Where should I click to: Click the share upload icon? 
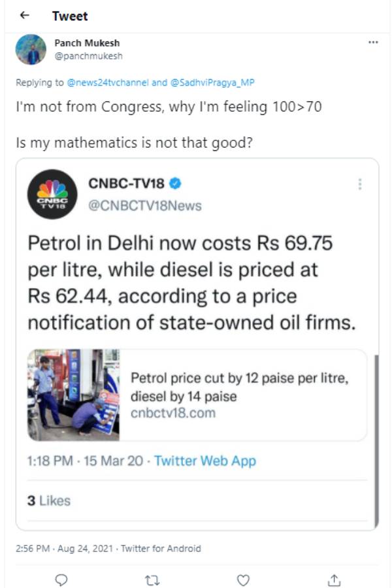(334, 580)
